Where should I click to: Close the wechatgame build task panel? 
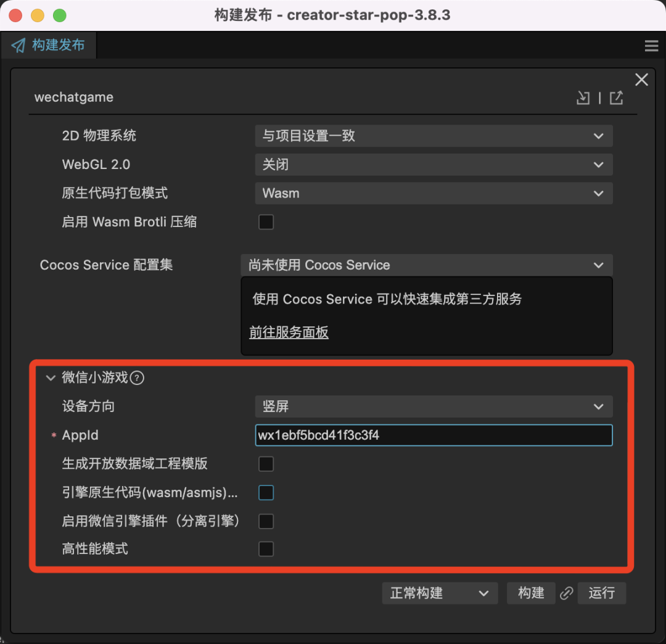tap(641, 80)
